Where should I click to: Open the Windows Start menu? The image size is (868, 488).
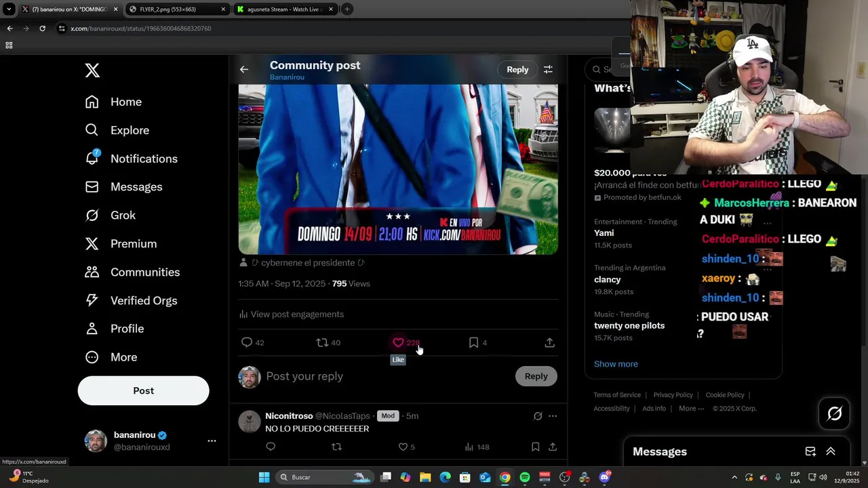coord(264,477)
